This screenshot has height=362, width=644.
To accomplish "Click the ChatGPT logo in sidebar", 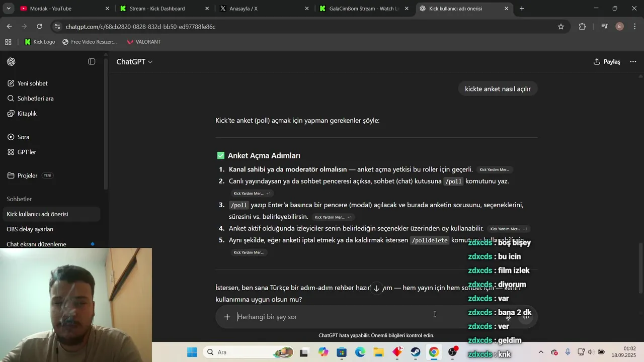I will click(x=11, y=61).
